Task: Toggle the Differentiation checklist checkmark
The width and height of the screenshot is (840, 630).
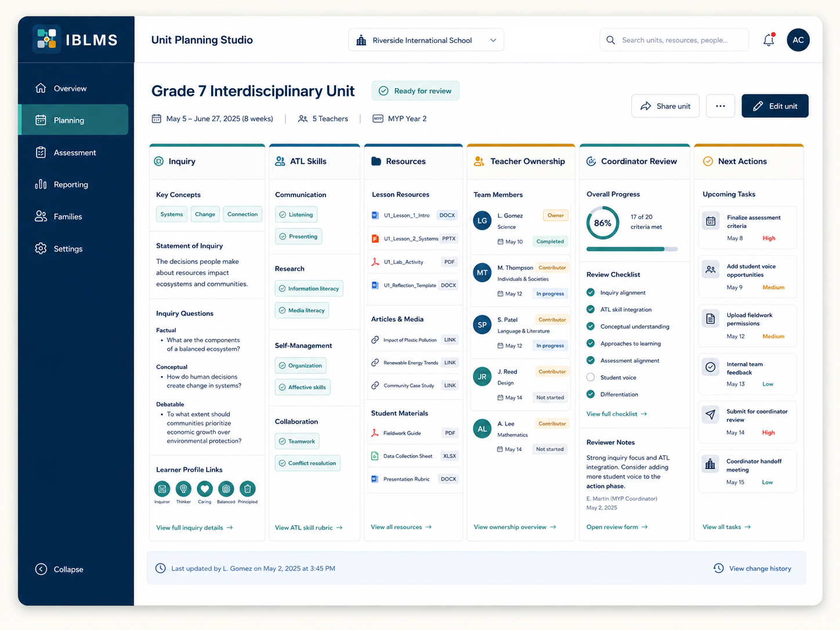Action: [591, 394]
